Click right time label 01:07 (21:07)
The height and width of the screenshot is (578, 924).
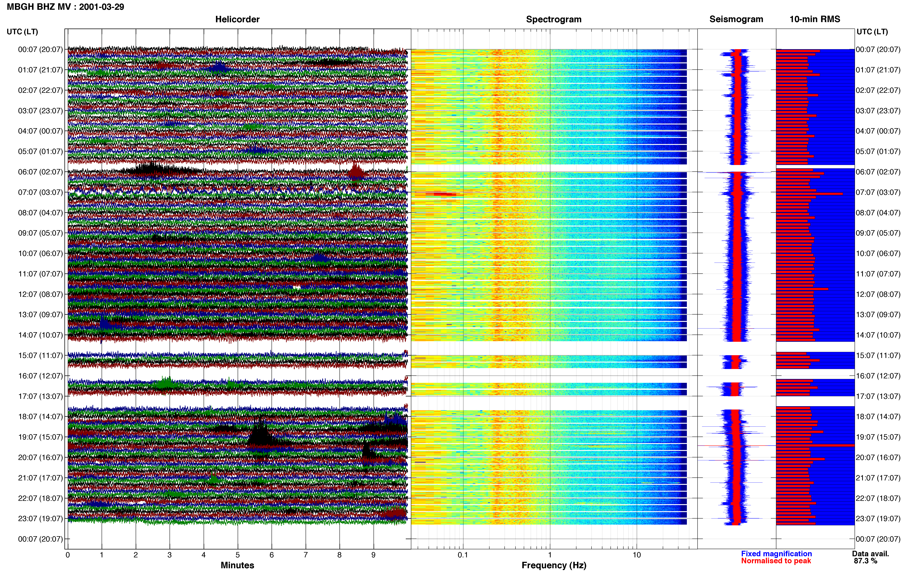point(878,70)
